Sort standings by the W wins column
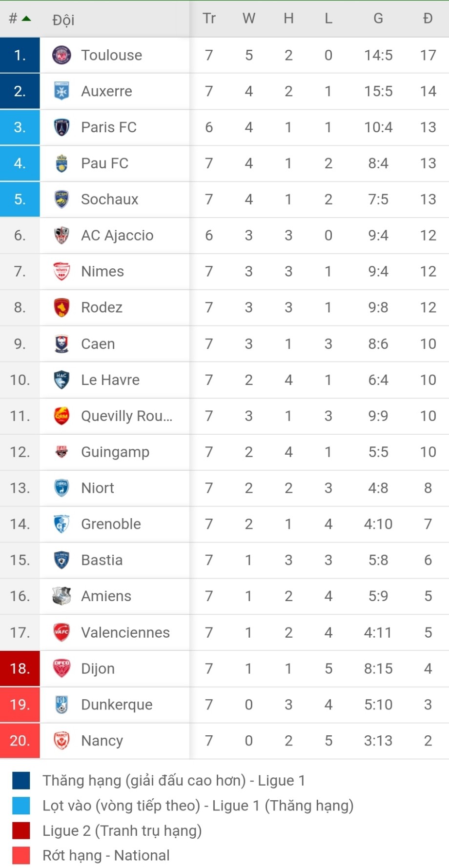Viewport: 449px width, 868px height. (x=249, y=19)
